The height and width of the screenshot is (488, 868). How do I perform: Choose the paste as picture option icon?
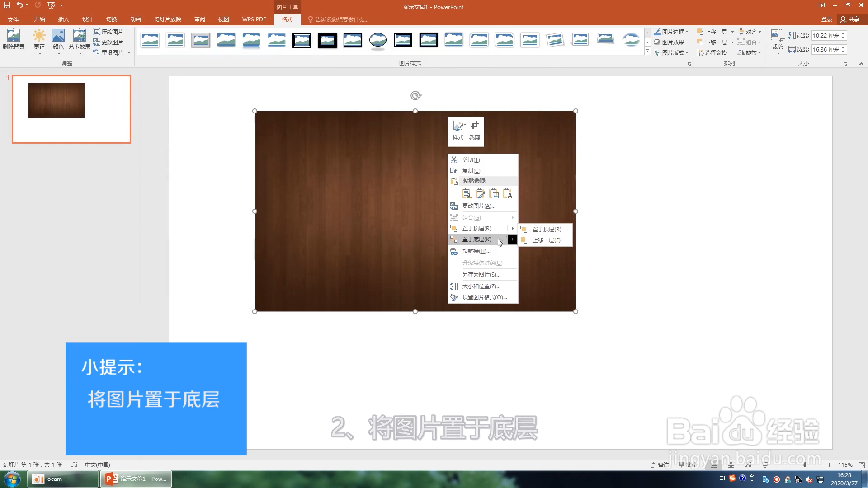click(494, 193)
